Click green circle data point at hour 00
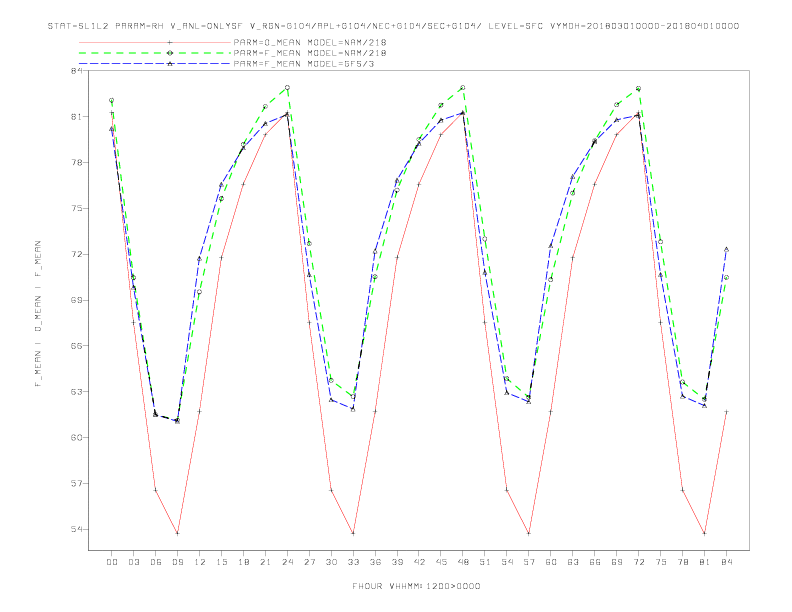This screenshot has width=792, height=612. click(x=112, y=100)
